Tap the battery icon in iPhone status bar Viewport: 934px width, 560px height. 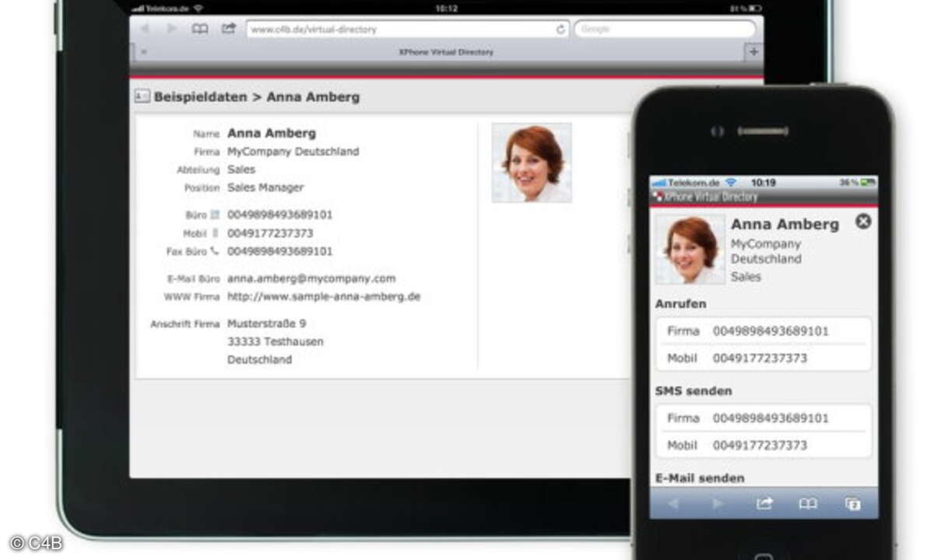click(868, 183)
